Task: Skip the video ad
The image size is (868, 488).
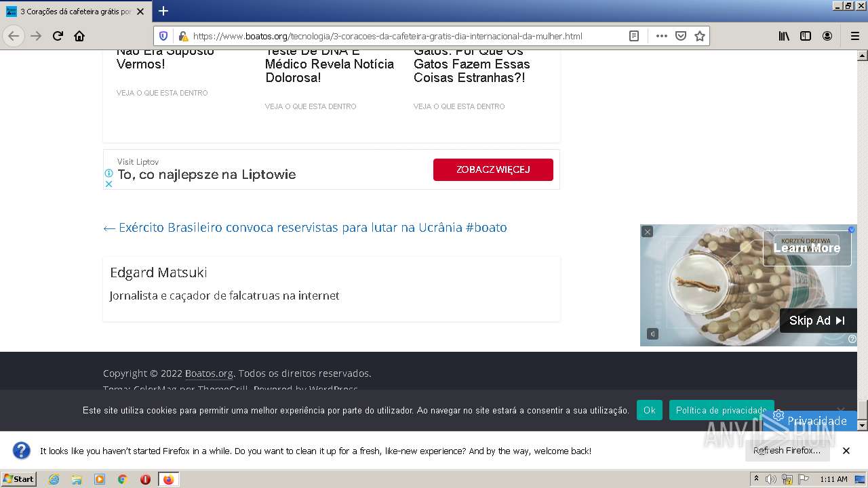Action: 818,321
